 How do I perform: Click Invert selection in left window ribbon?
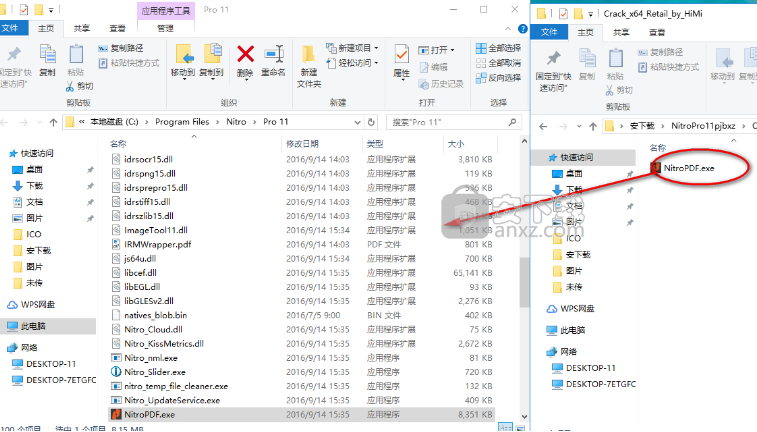pyautogui.click(x=498, y=78)
